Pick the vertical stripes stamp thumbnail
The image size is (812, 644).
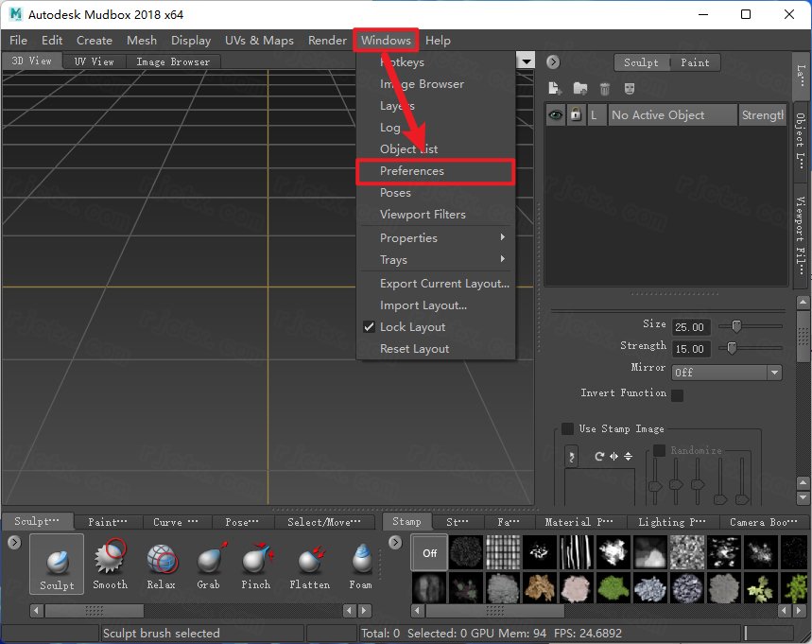tap(577, 552)
